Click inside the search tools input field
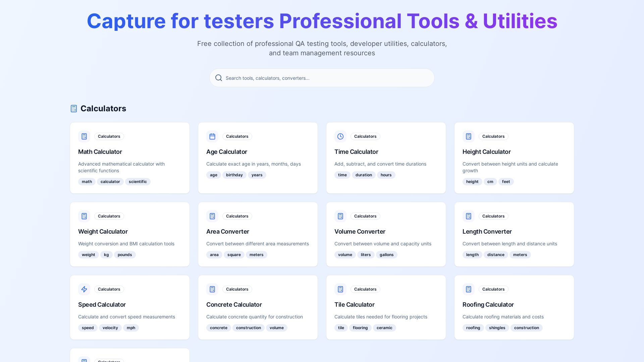This screenshot has height=362, width=644. pos(322,78)
